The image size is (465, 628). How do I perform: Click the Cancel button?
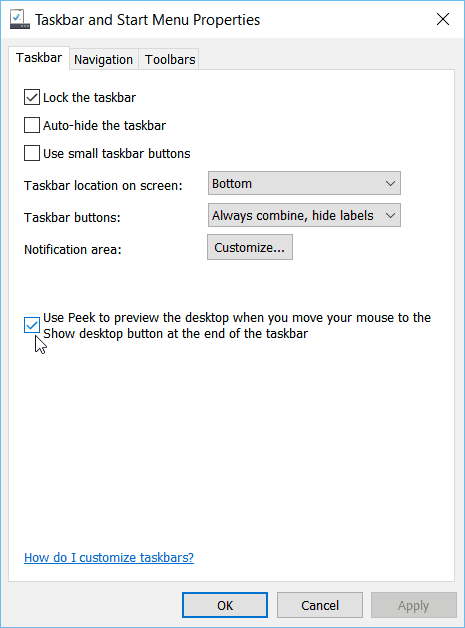pos(320,605)
